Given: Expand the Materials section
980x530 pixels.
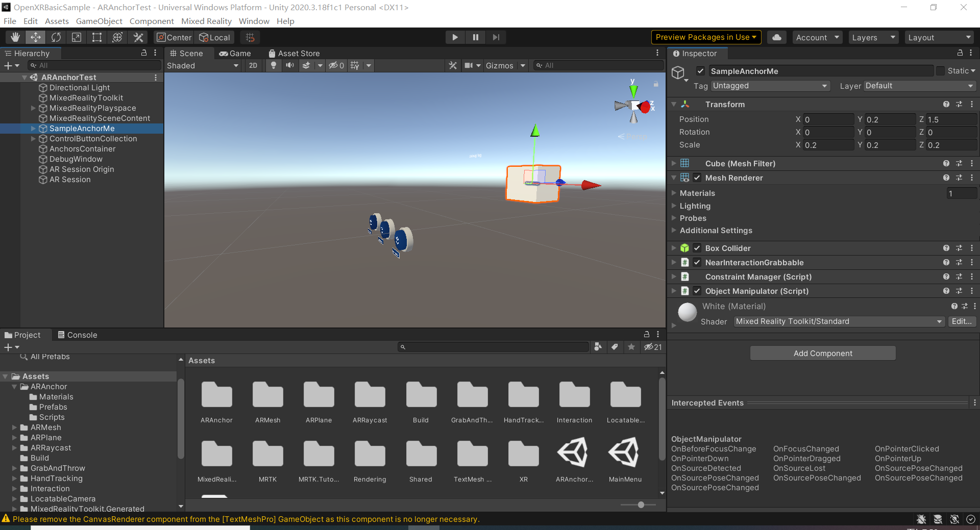Looking at the screenshot, I should (x=674, y=193).
